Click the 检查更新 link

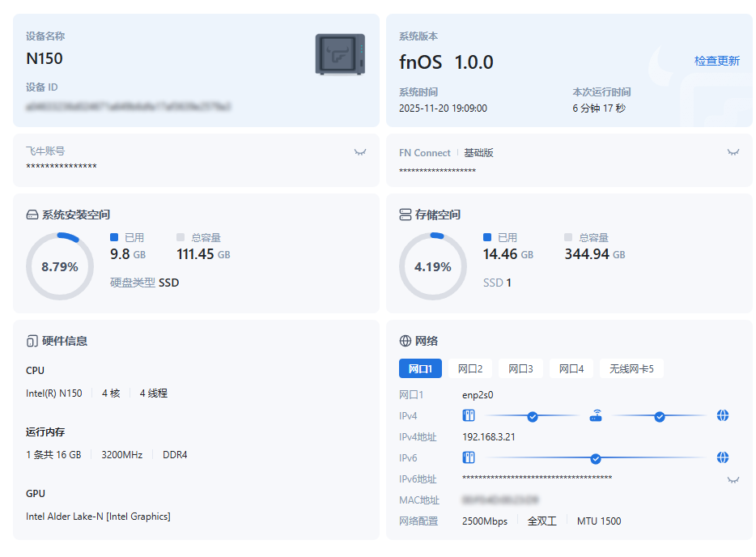pos(716,61)
